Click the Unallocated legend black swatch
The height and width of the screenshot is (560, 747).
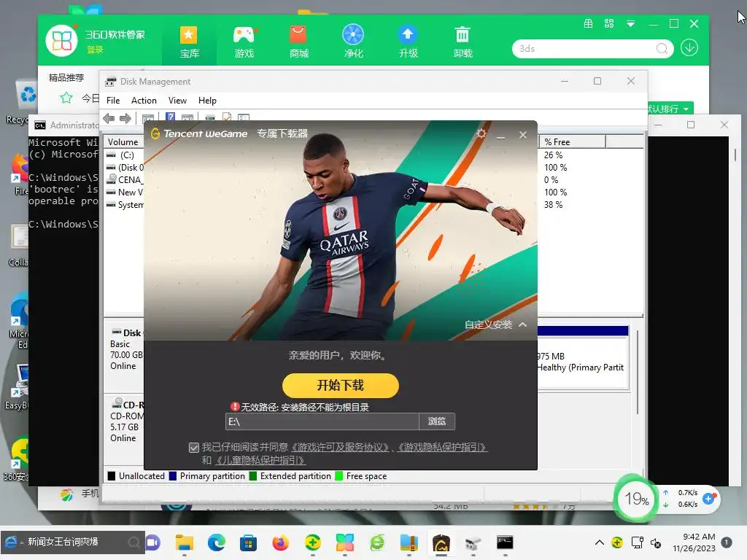pyautogui.click(x=112, y=476)
